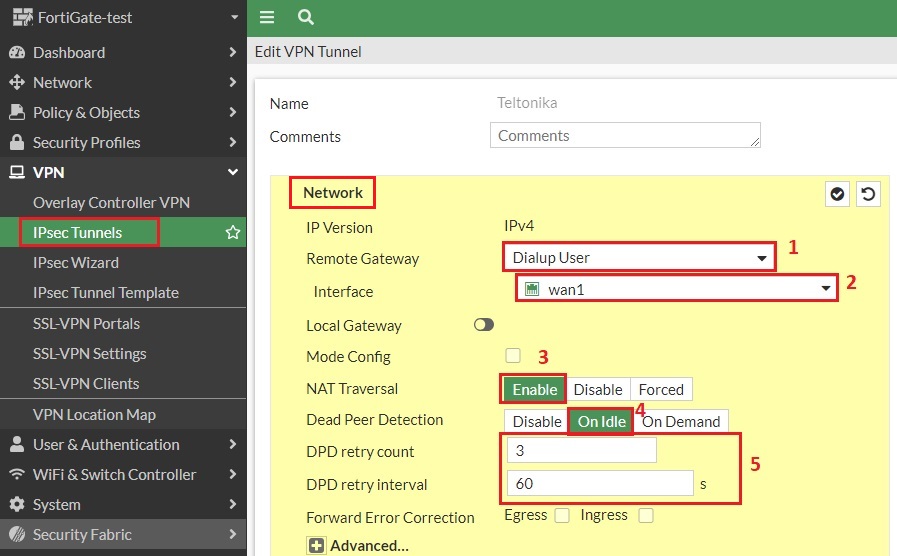The image size is (897, 556).
Task: Click the Comments text field
Action: (625, 136)
